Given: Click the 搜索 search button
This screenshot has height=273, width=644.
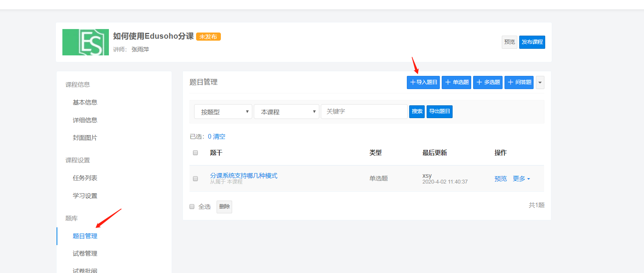Looking at the screenshot, I should point(417,112).
